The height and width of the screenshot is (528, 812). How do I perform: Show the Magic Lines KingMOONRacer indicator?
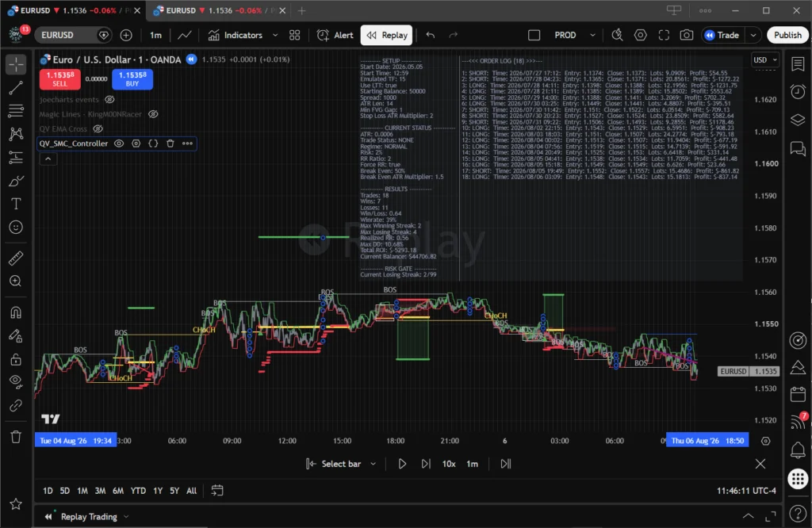coord(153,114)
